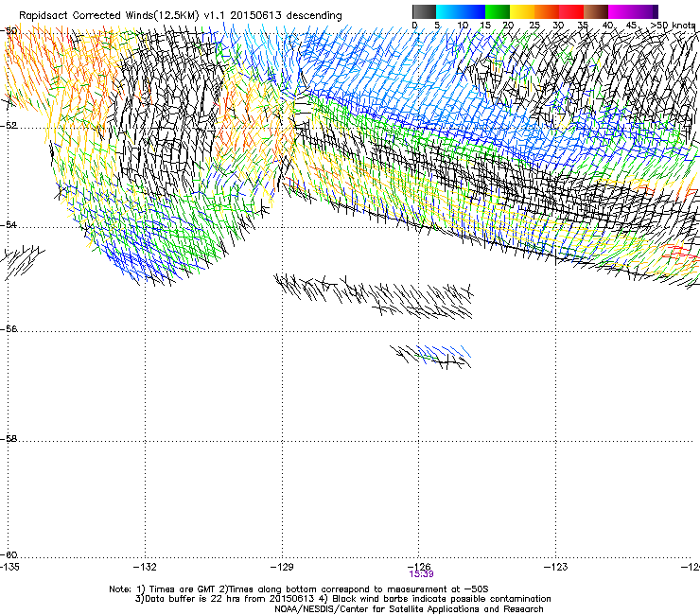Click the -58 latitude axis label
The width and height of the screenshot is (700, 615).
[9, 439]
